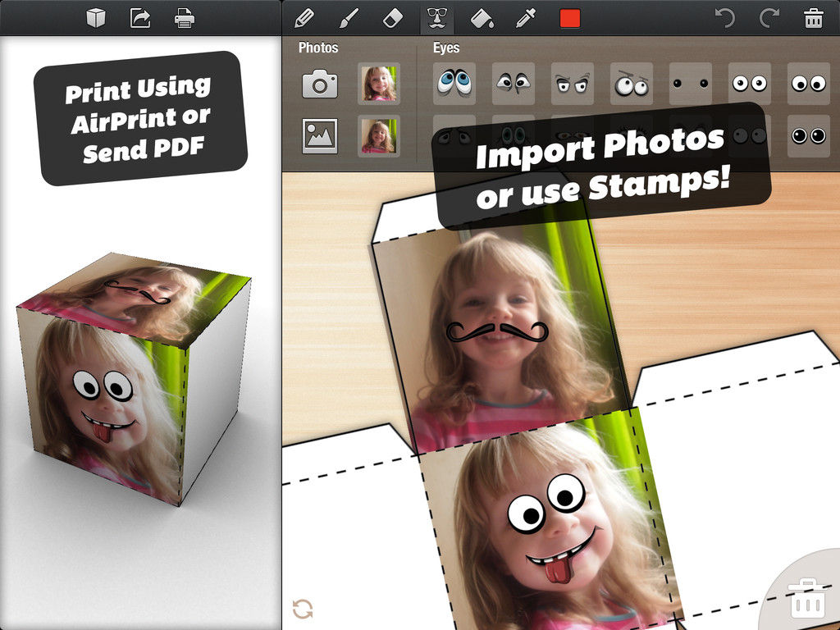Choose the uneven crazy eyes stamp
The height and width of the screenshot is (630, 840).
(x=631, y=83)
